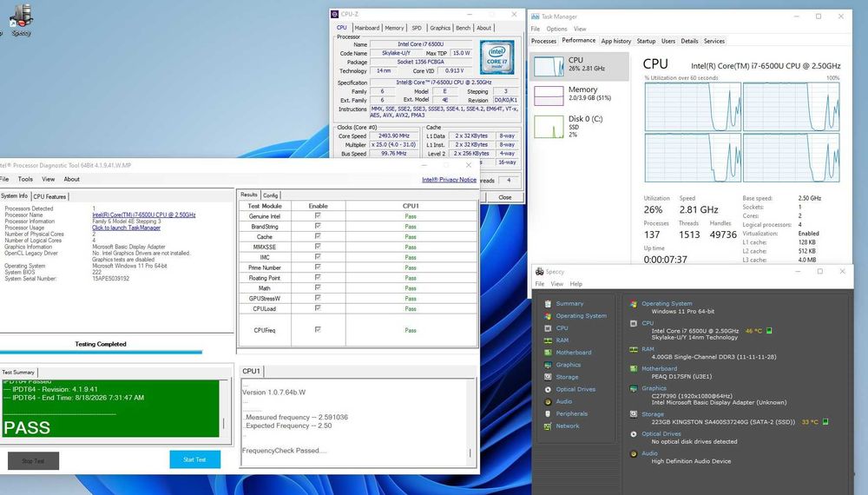Image resolution: width=868 pixels, height=495 pixels.
Task: Open the SPD tab in CPU-Z
Action: tap(417, 28)
